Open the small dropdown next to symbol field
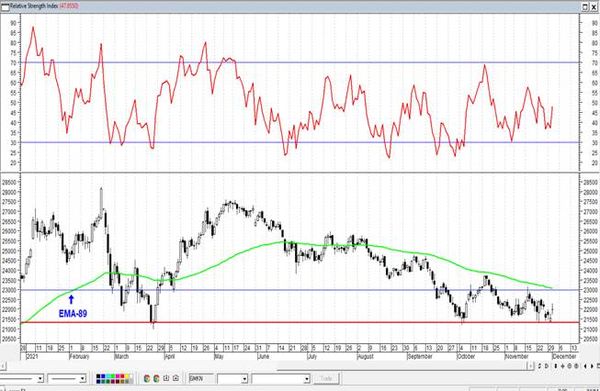This screenshot has width=600, height=391. (245, 379)
